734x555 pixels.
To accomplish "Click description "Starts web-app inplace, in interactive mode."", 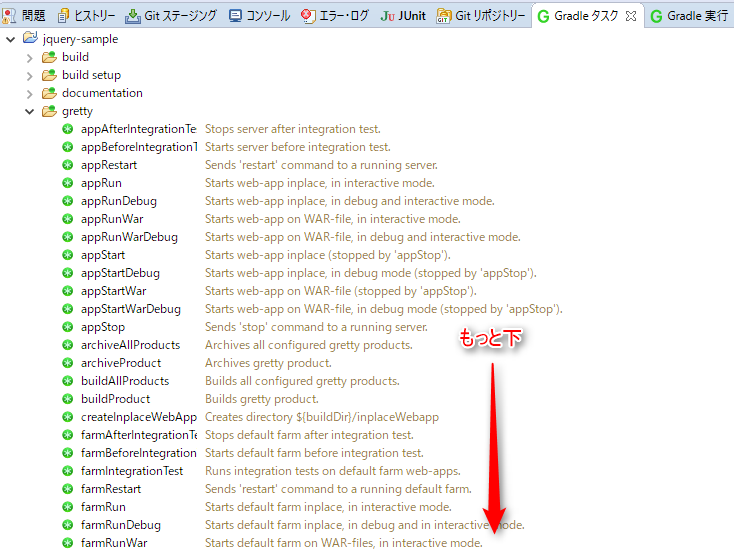I will click(320, 183).
